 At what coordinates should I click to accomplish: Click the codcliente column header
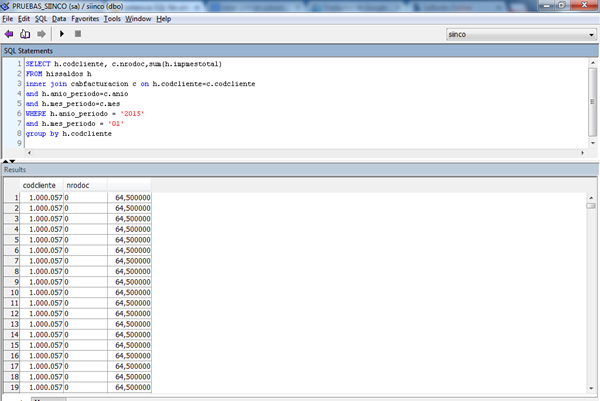coord(40,185)
